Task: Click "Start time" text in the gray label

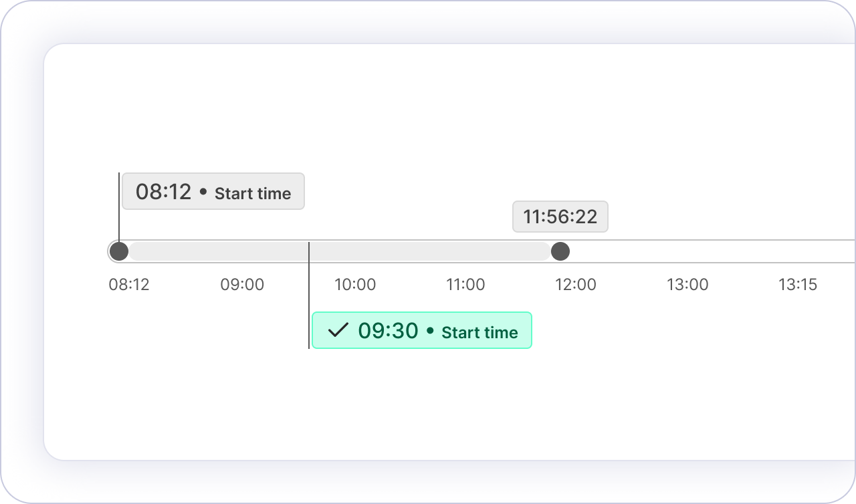Action: tap(253, 194)
